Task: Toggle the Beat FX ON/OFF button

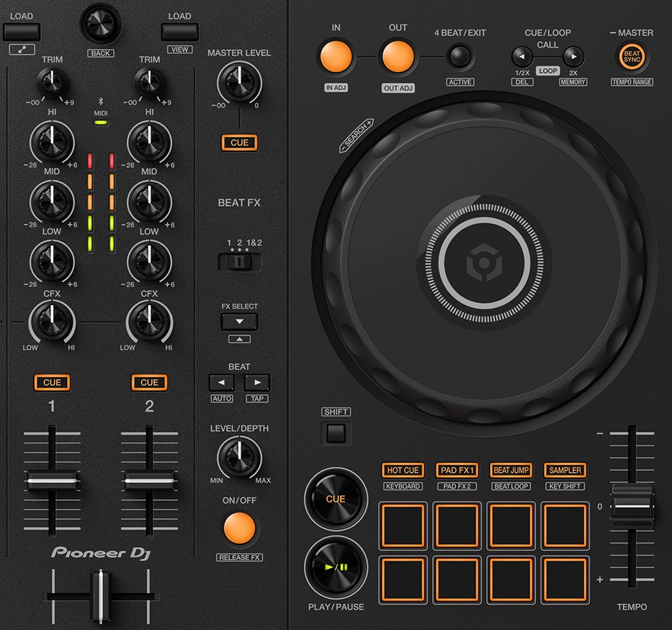Action: pos(240,528)
